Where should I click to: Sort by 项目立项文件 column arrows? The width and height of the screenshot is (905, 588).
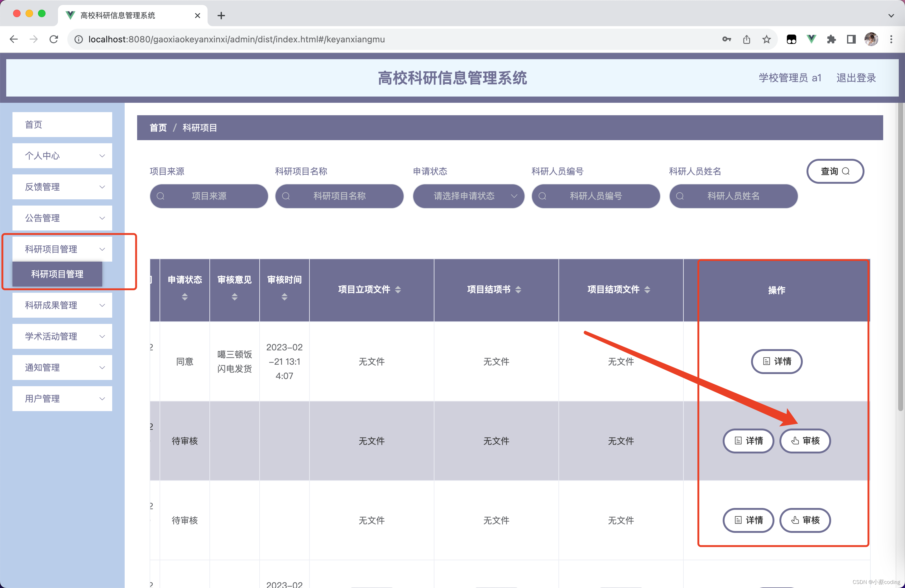398,290
